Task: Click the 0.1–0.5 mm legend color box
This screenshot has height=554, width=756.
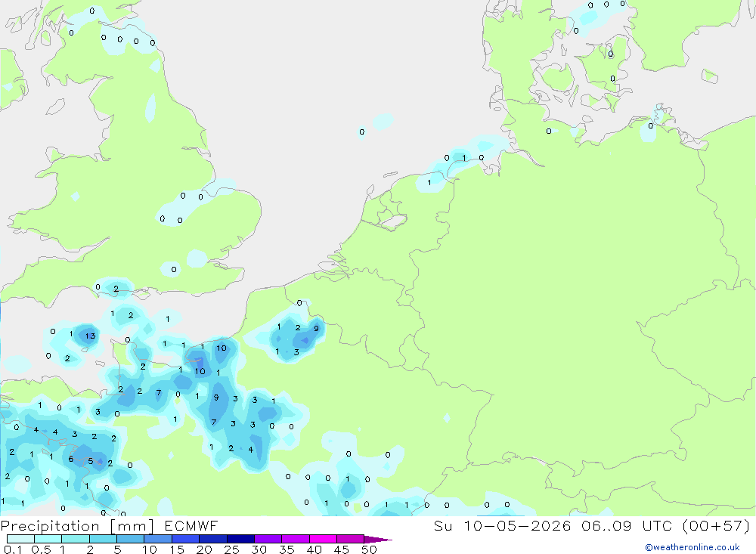Action: click(20, 539)
